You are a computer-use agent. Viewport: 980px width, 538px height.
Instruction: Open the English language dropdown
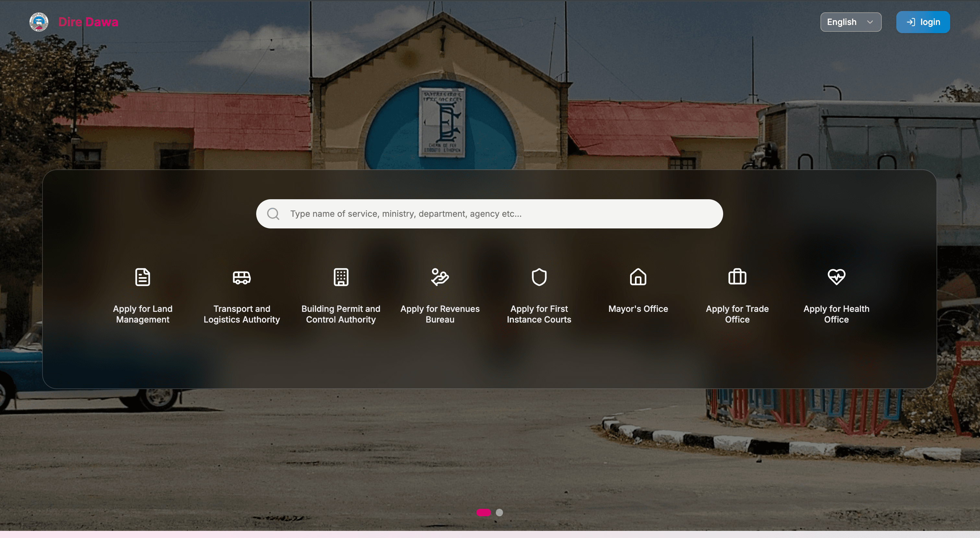(x=851, y=22)
